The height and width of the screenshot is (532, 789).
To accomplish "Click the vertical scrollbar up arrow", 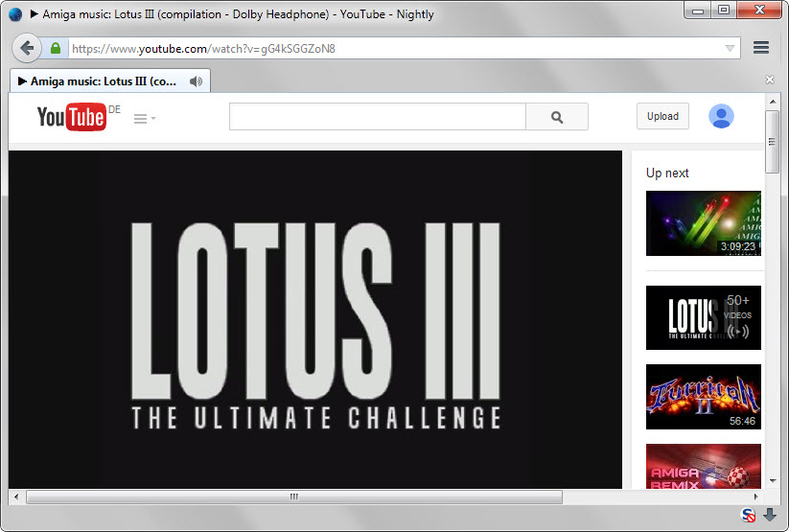I will click(x=773, y=102).
